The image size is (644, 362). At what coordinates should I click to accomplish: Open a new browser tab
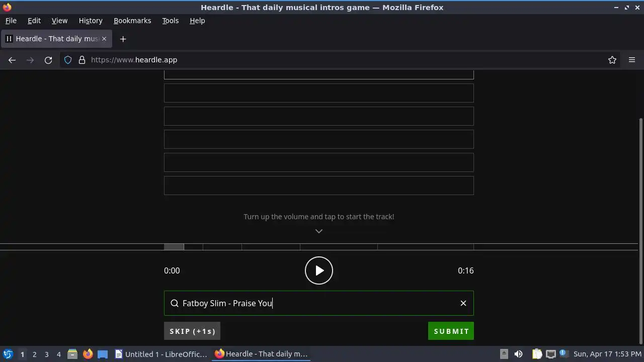[123, 39]
